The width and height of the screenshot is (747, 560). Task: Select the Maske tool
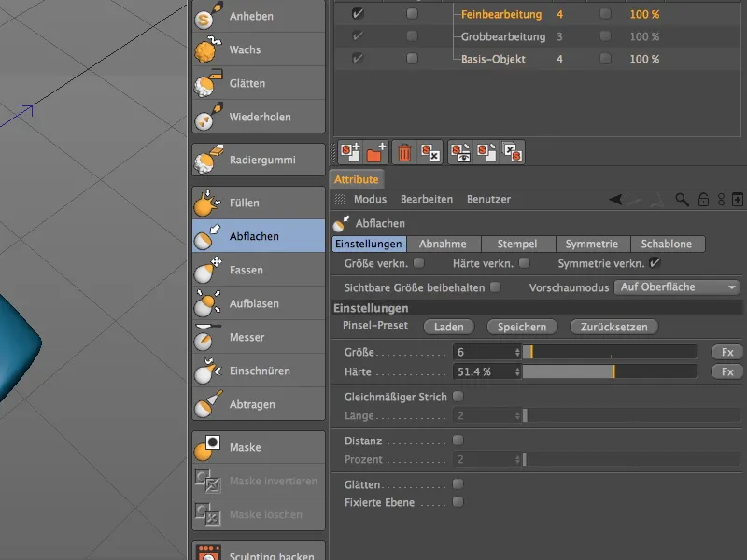point(259,447)
